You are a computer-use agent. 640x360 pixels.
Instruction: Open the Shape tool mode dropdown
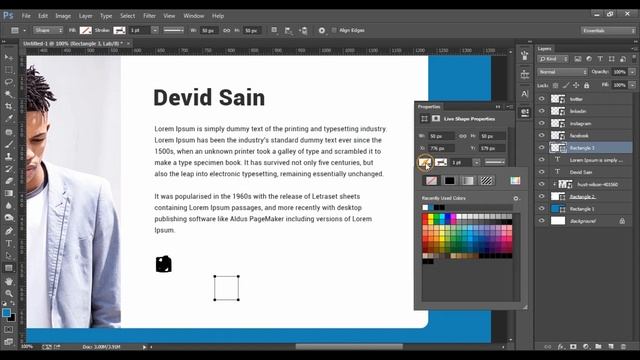click(x=48, y=30)
